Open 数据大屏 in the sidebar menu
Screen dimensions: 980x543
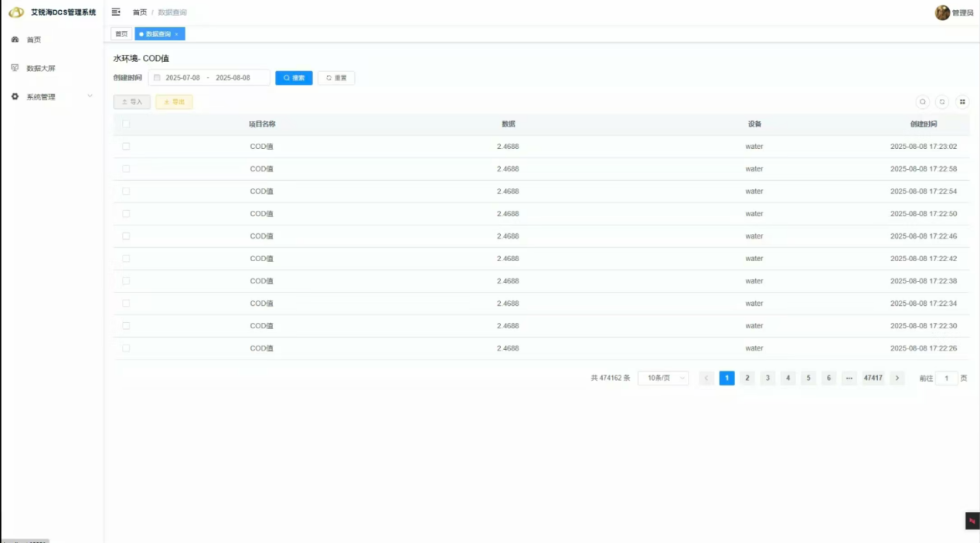pos(41,68)
